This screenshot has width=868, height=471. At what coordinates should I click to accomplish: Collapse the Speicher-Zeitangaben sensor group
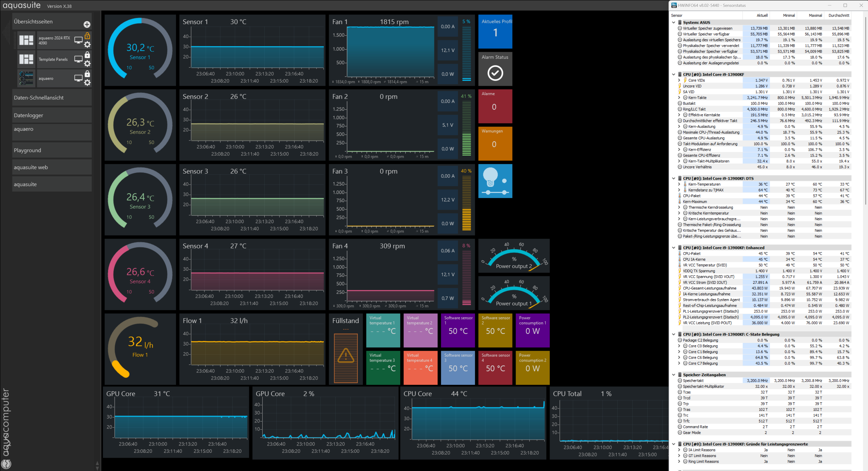tap(674, 375)
